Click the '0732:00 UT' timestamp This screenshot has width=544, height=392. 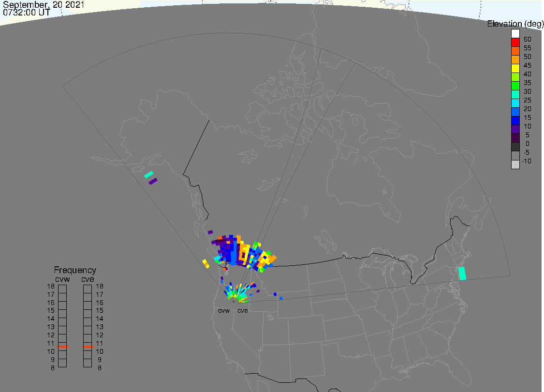point(27,13)
